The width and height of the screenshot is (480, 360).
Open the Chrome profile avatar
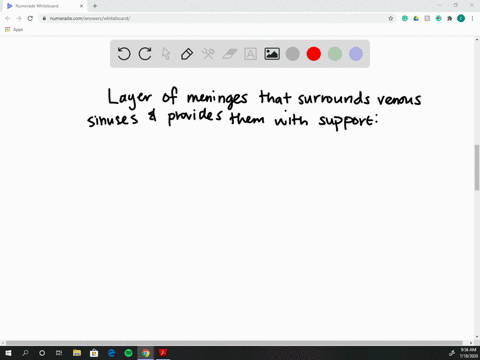coord(461,18)
